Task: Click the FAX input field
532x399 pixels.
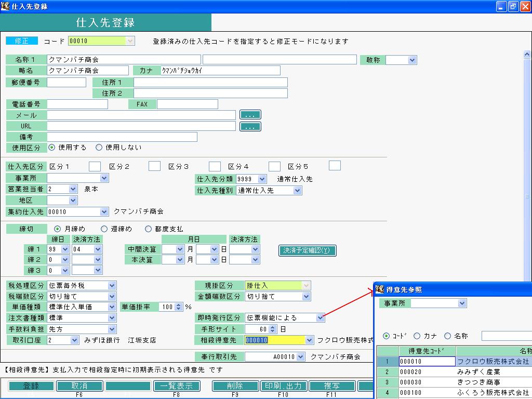Action: [187, 104]
